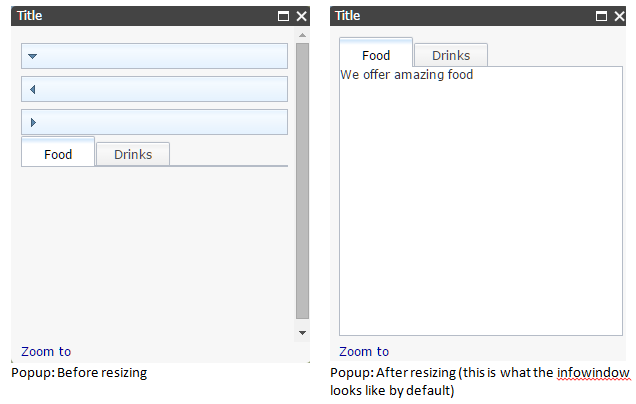Image resolution: width=636 pixels, height=404 pixels.
Task: Maximize the before-resizing popup window
Action: click(284, 16)
